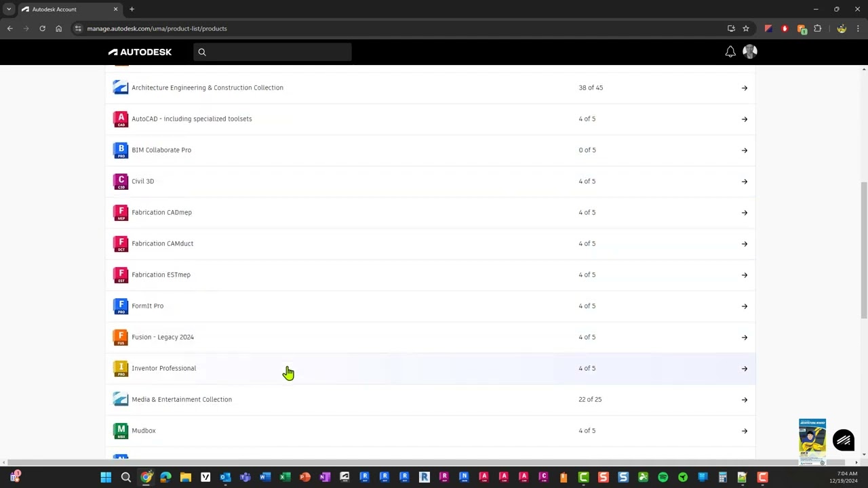Select the Inventor Professional product name

coord(163,368)
